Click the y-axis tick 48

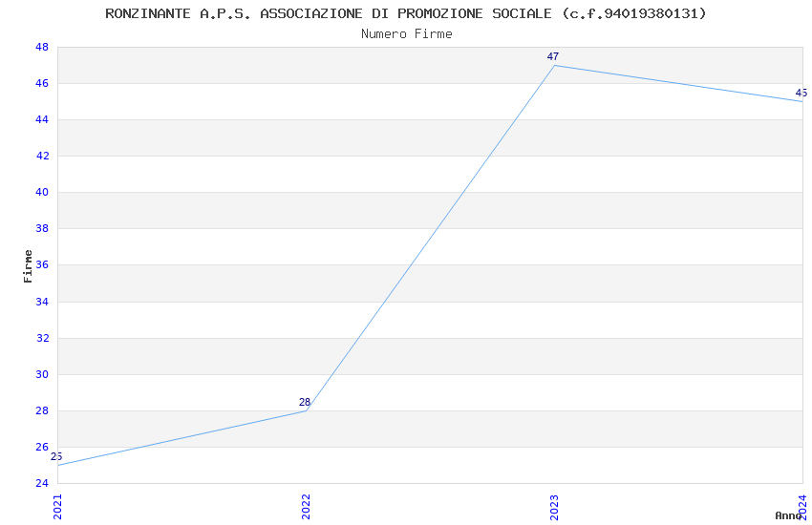tap(42, 47)
